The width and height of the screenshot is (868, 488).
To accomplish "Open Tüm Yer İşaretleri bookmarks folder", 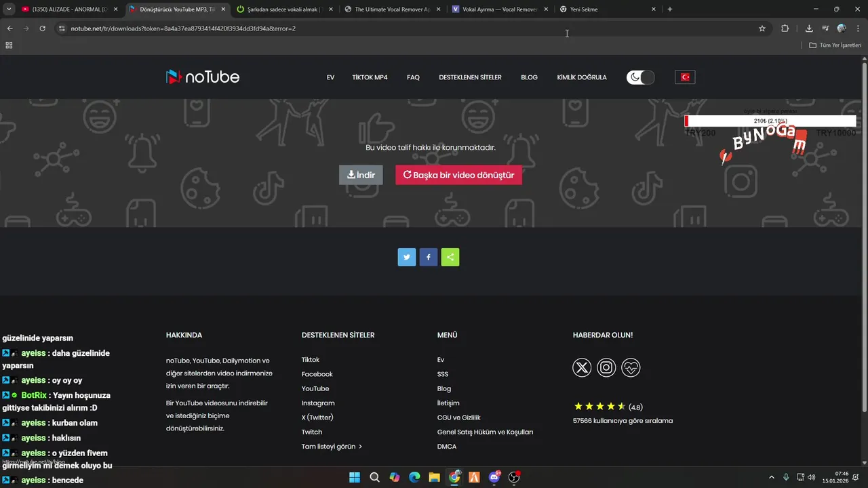I will tap(835, 45).
